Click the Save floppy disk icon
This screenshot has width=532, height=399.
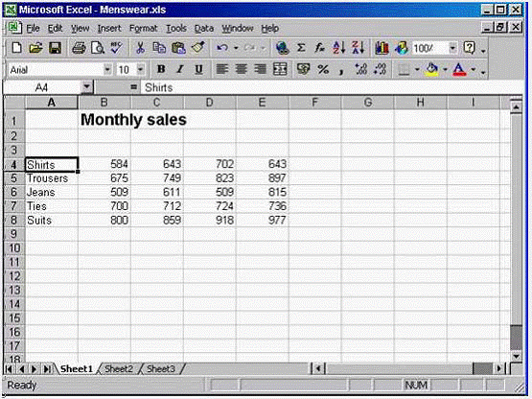click(55, 48)
